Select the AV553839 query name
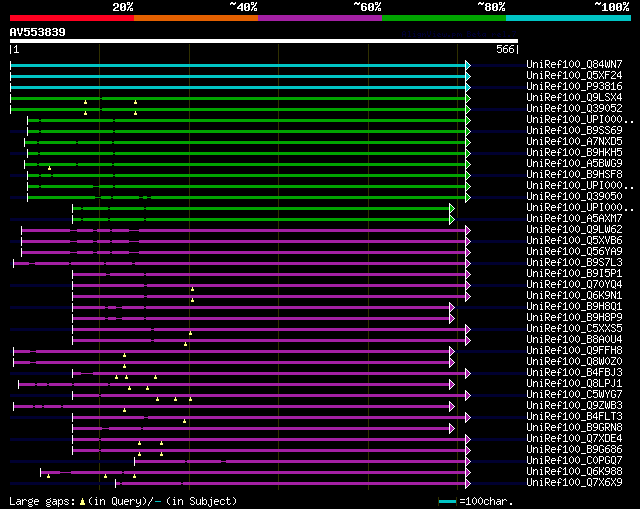This screenshot has width=640, height=509. point(38,32)
